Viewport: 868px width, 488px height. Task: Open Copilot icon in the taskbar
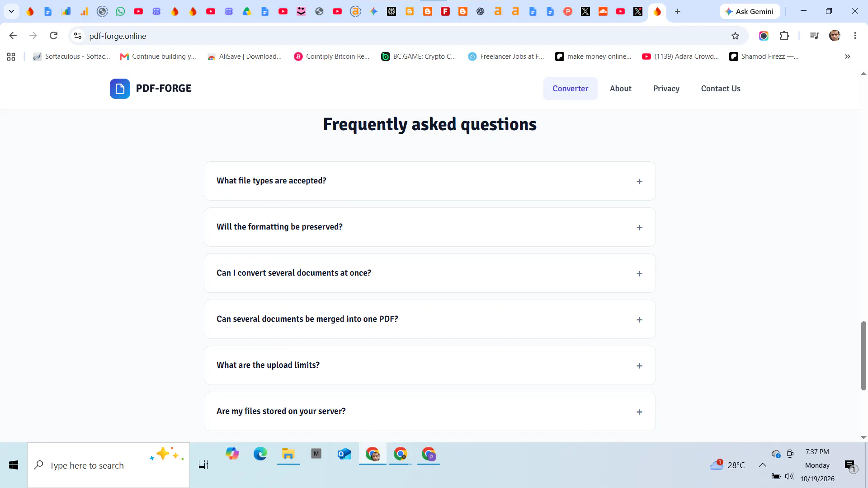tap(232, 454)
